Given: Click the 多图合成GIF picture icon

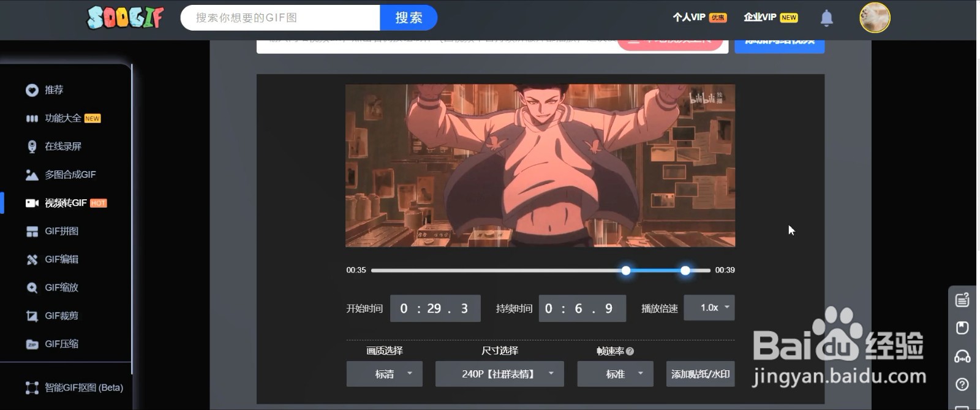Looking at the screenshot, I should (32, 175).
